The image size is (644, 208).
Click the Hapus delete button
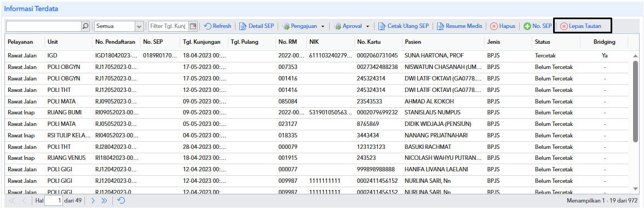[503, 26]
